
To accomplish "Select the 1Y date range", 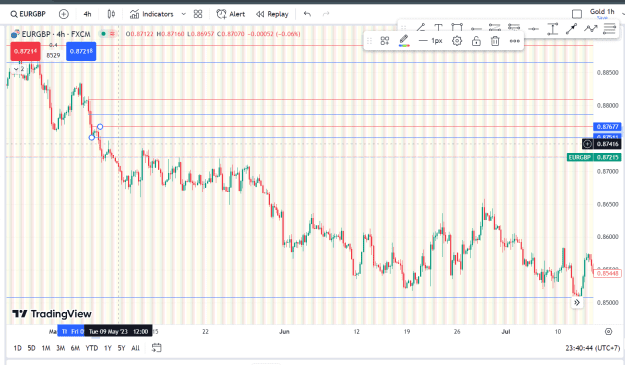I will [x=108, y=348].
